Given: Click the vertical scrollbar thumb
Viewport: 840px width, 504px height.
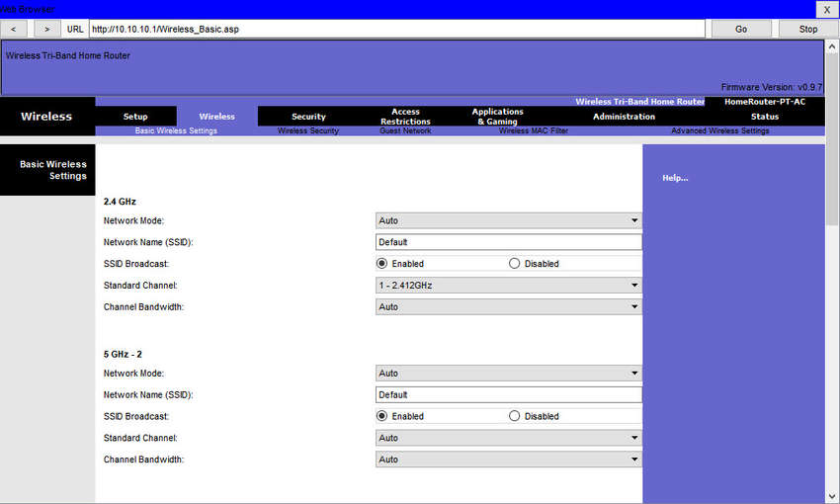Looking at the screenshot, I should click(x=832, y=139).
